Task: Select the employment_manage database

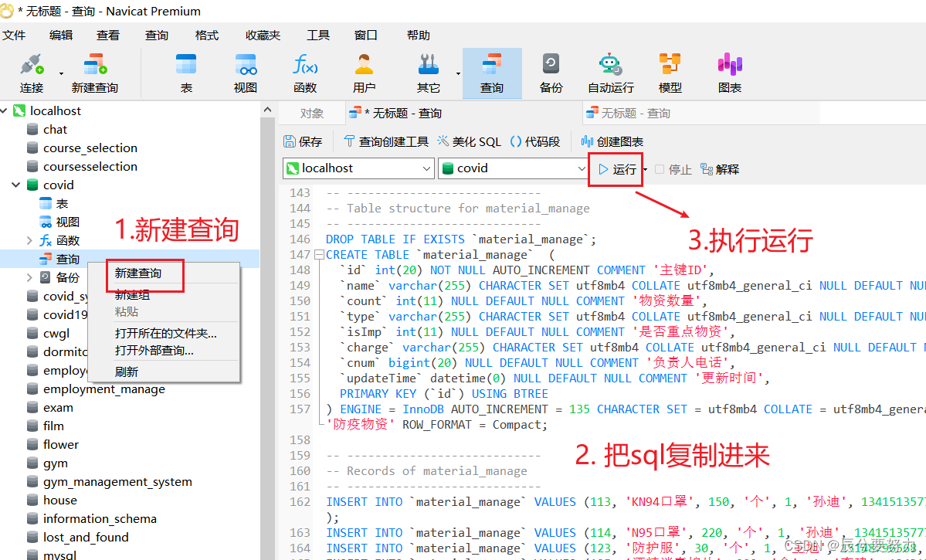Action: coord(104,389)
